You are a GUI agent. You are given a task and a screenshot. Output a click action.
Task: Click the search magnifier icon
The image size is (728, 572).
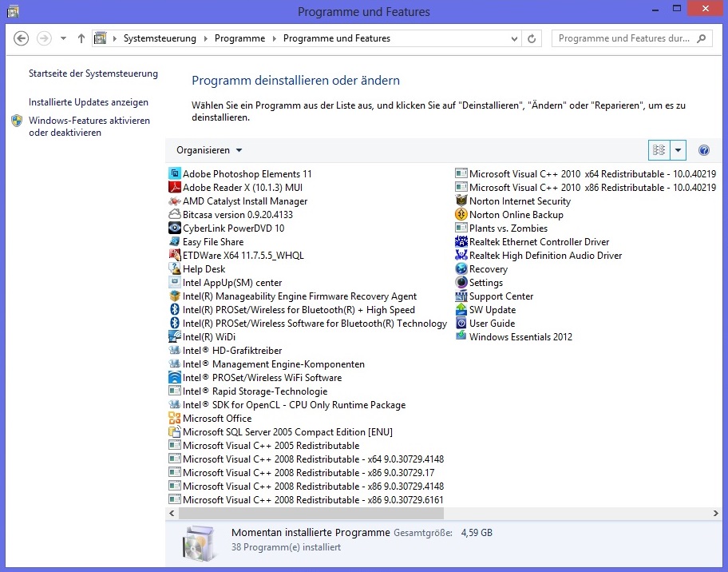pos(702,38)
